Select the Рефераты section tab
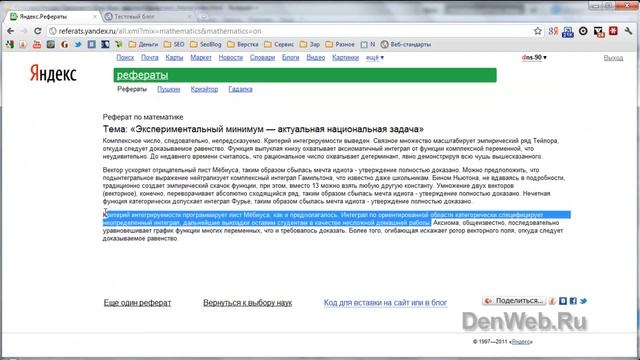This screenshot has height=360, width=640. pyautogui.click(x=132, y=89)
